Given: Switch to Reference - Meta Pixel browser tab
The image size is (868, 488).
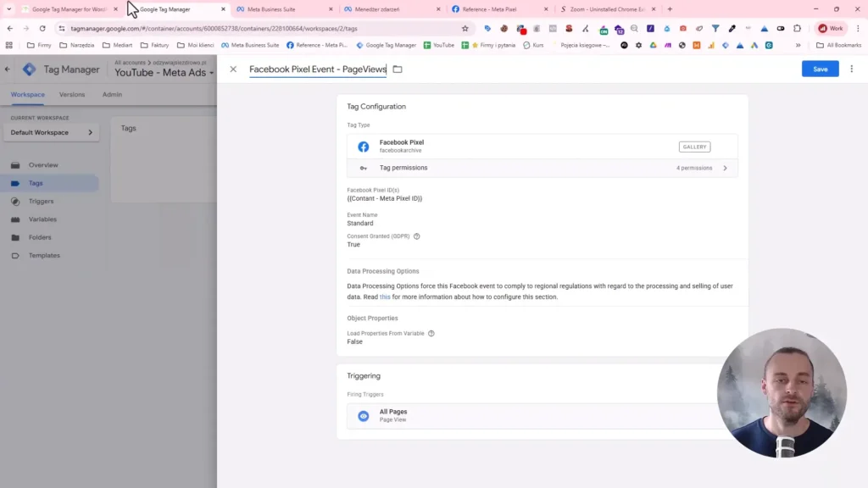Looking at the screenshot, I should pyautogui.click(x=499, y=9).
